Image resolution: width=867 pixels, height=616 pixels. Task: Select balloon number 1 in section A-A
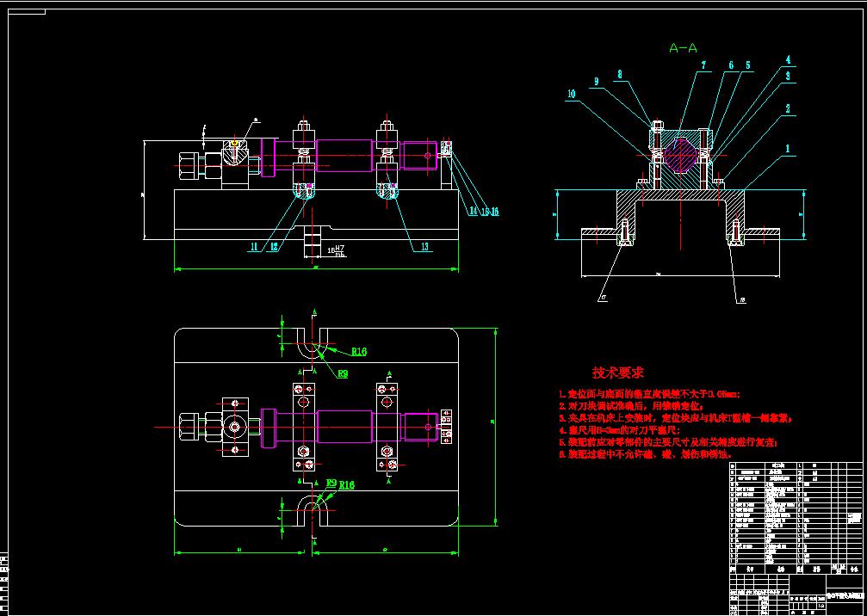click(788, 149)
